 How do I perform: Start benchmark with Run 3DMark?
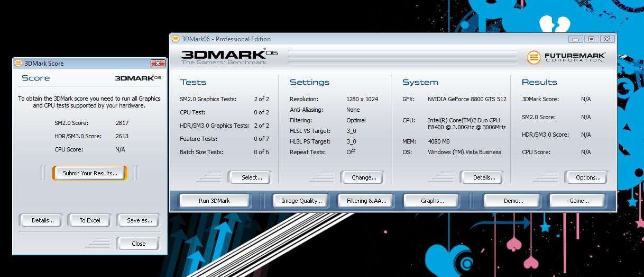215,201
